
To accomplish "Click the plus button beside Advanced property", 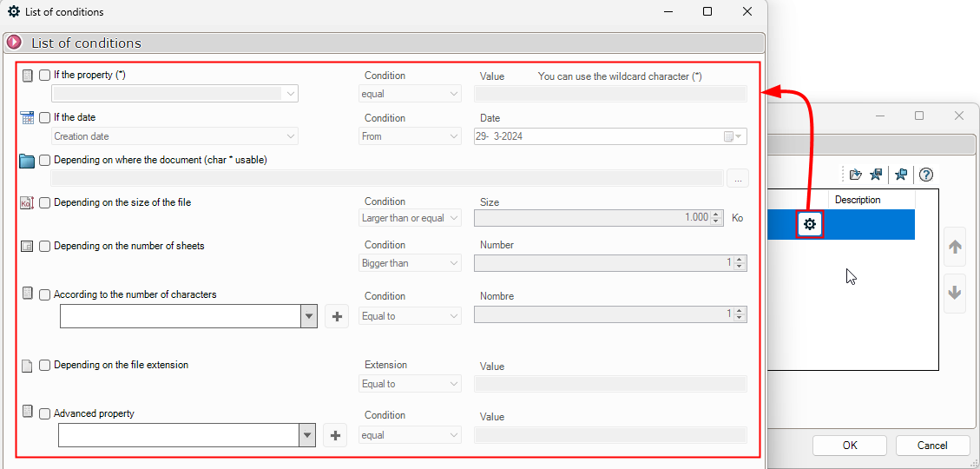I will [335, 435].
